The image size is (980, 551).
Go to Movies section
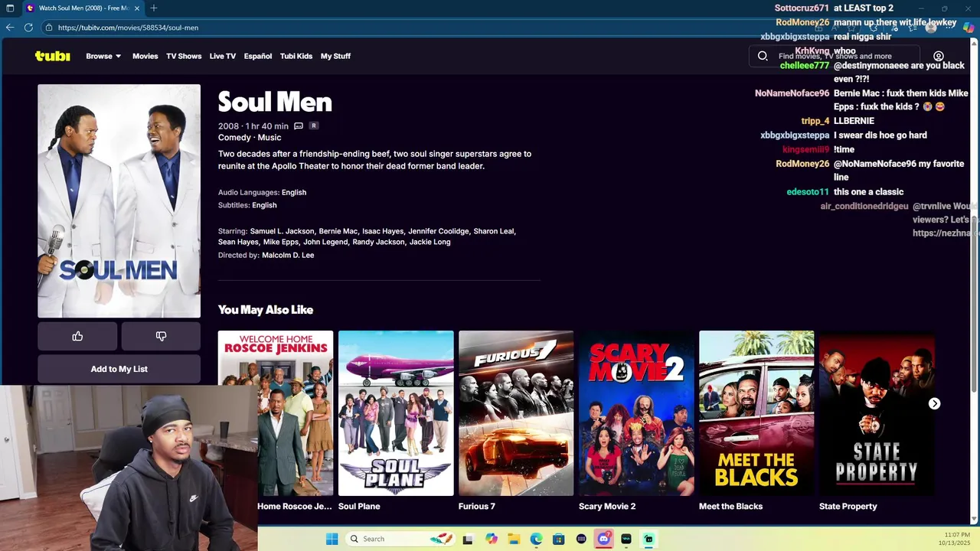pyautogui.click(x=145, y=56)
